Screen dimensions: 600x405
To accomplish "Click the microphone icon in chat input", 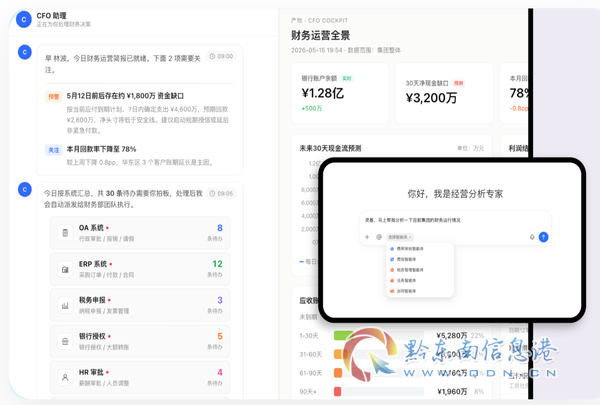I will pos(532,237).
